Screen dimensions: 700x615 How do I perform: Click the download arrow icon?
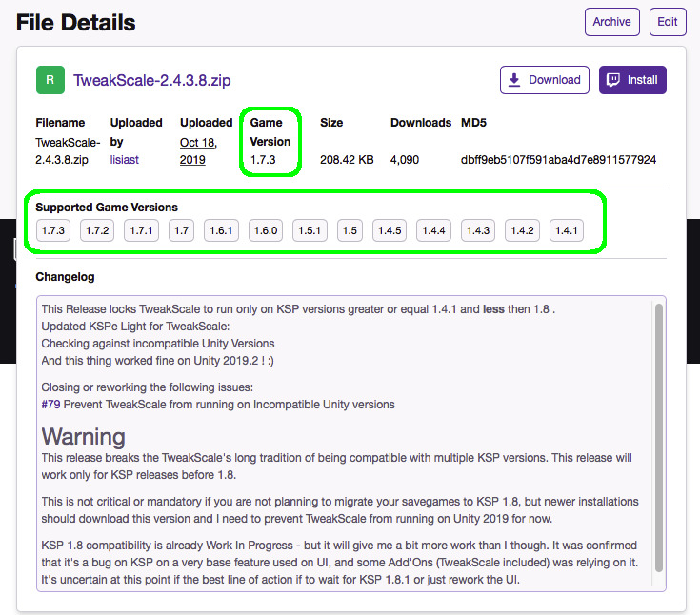click(x=514, y=80)
